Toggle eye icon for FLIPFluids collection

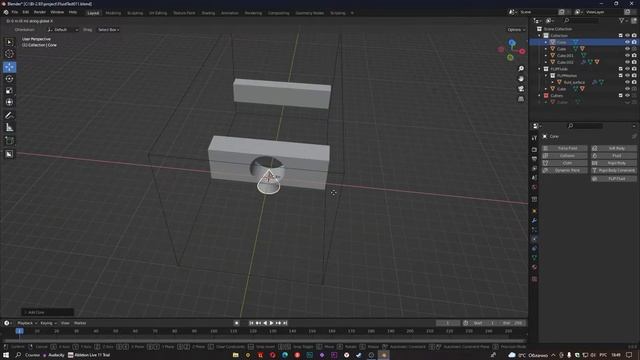coord(627,69)
